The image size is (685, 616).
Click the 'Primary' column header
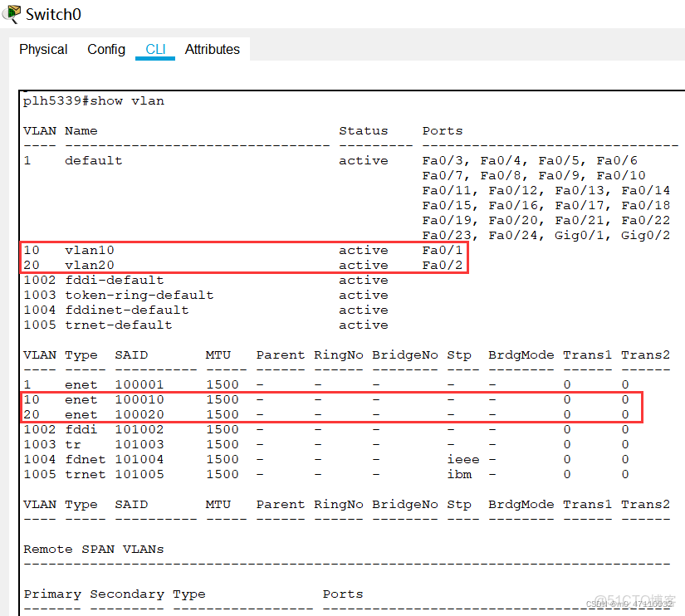(52, 594)
